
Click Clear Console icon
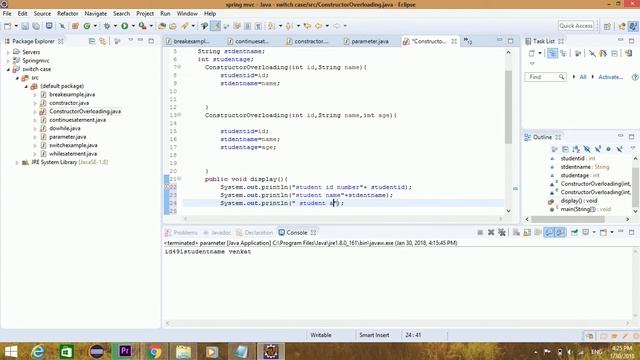[516, 232]
